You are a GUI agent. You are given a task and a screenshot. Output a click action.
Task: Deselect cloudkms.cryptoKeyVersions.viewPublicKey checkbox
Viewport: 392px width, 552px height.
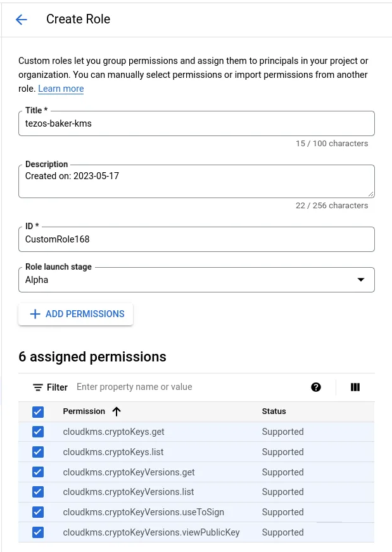point(38,532)
